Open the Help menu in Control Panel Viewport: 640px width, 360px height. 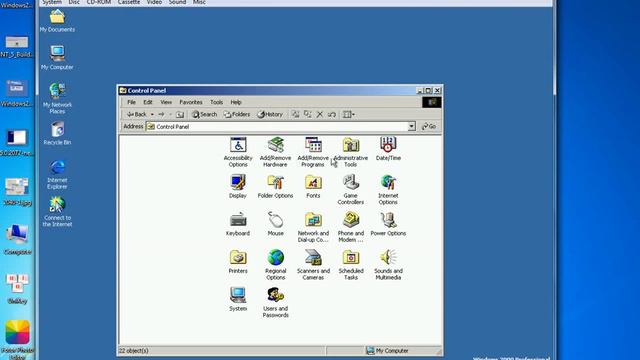(236, 102)
